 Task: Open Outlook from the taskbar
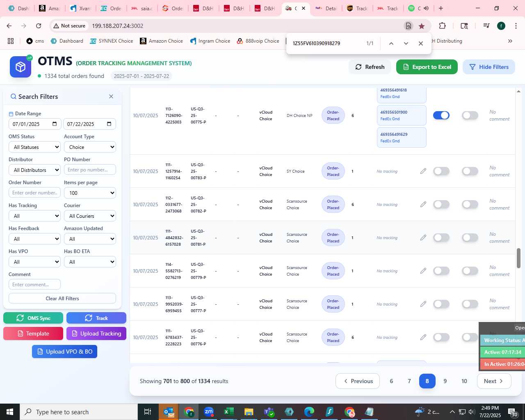point(169,412)
